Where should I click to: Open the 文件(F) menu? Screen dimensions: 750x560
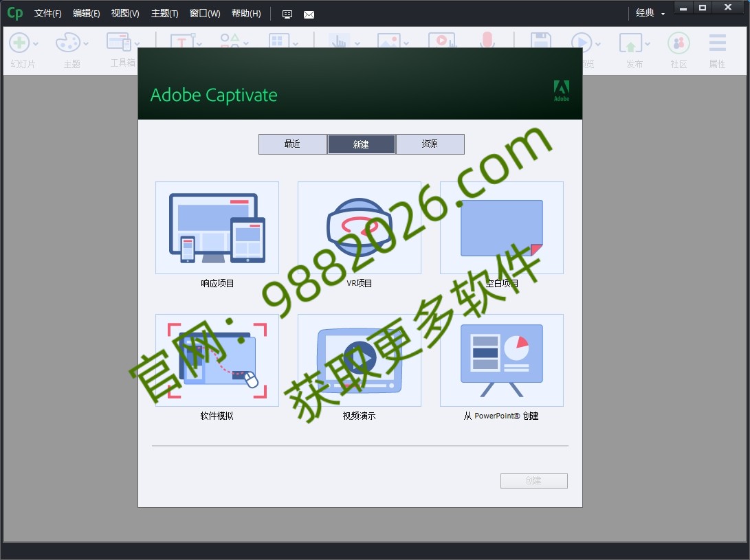[x=48, y=13]
